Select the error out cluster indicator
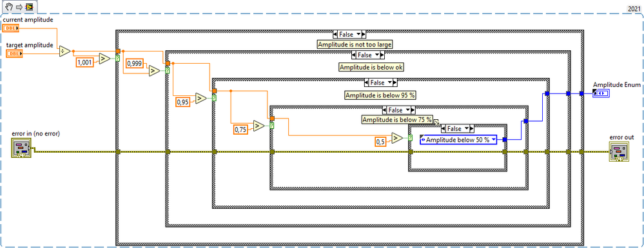 tap(619, 151)
